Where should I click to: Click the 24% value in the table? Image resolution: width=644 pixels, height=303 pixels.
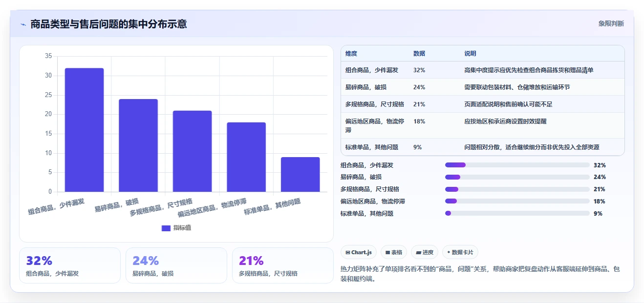coord(419,87)
